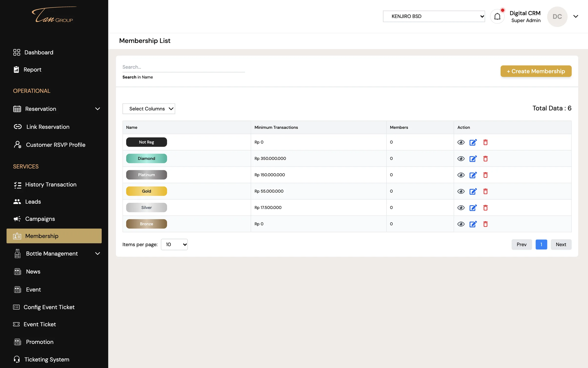Edit the Platinum membership
588x368 pixels.
[x=473, y=175]
